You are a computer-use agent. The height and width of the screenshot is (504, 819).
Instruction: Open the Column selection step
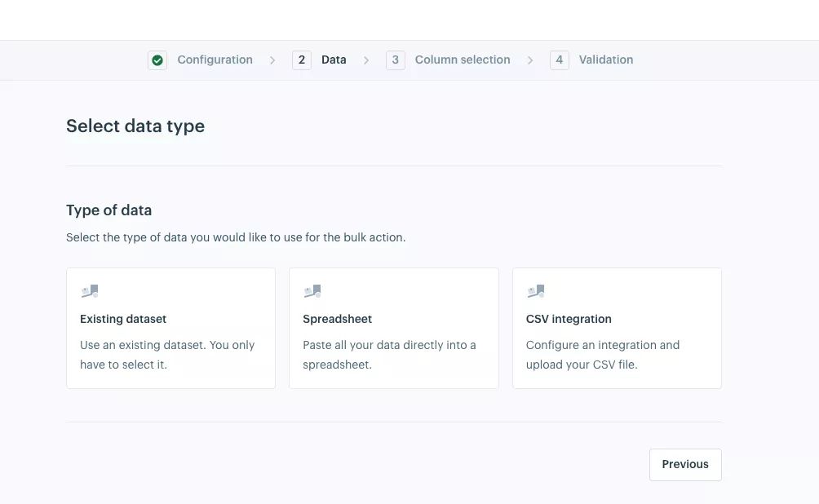(463, 60)
